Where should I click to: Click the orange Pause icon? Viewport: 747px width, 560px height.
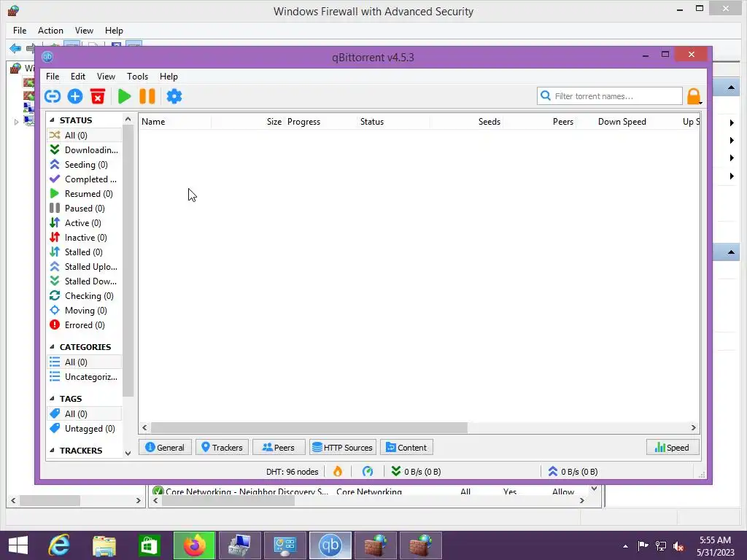coord(147,96)
